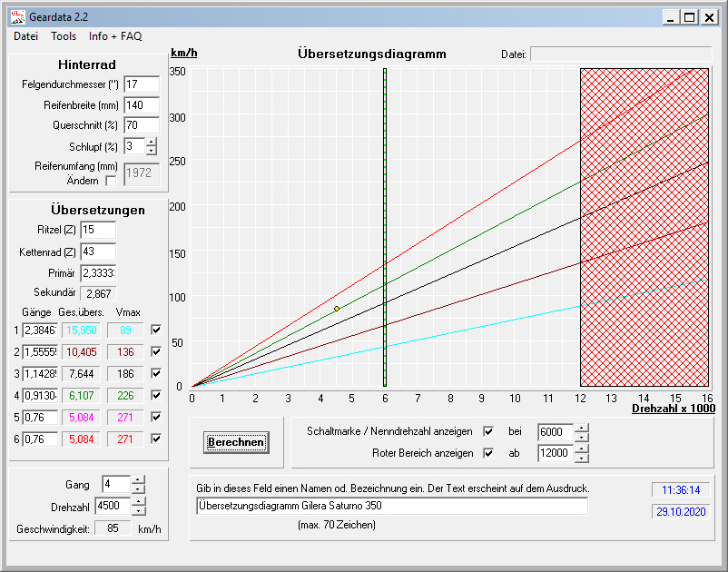Toggle the gear 1 visibility checkbox
The width and height of the screenshot is (728, 572).
(157, 330)
